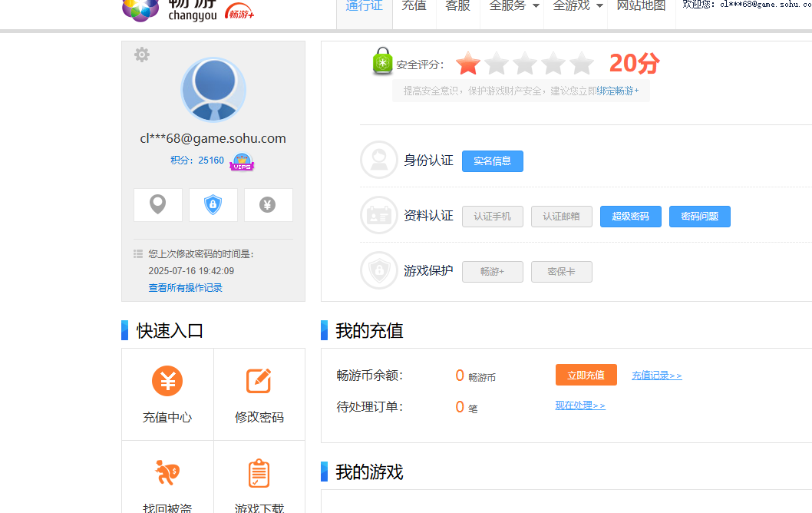Open the 客服 menu item

pos(457,5)
